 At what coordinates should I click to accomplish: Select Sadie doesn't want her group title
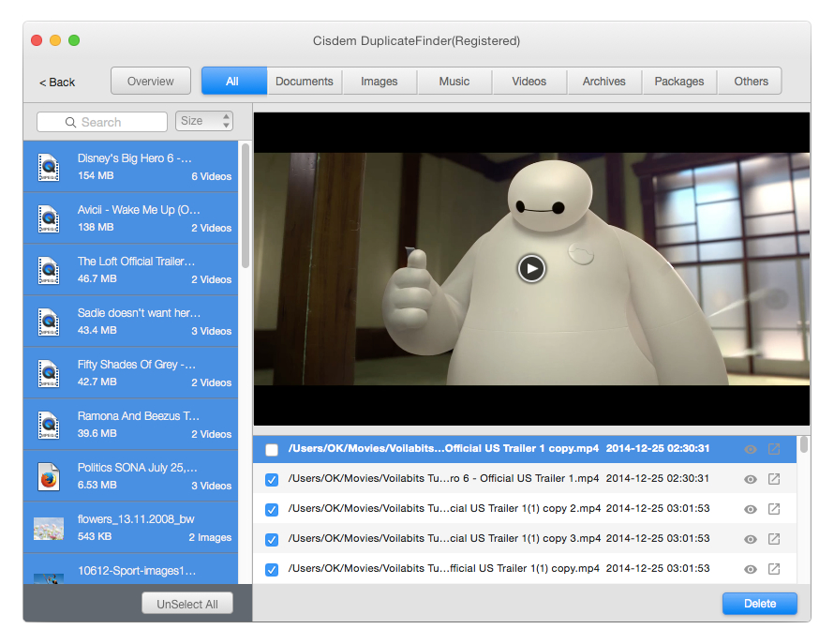139,313
